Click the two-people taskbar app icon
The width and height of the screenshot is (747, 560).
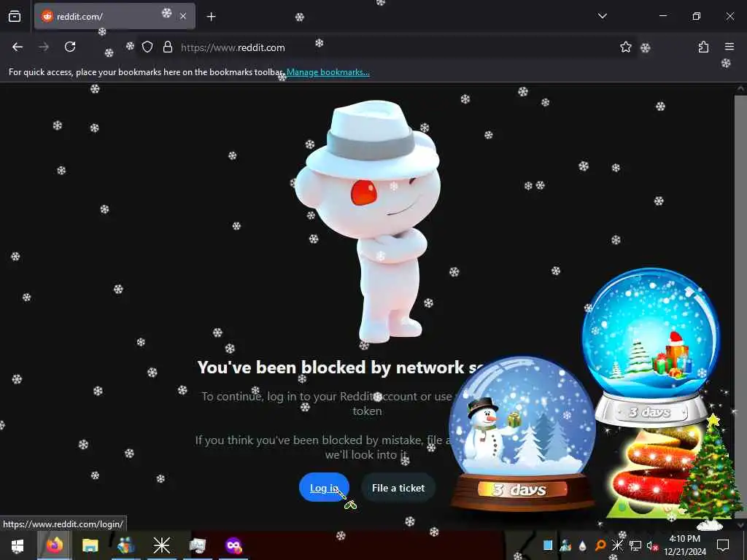click(126, 545)
